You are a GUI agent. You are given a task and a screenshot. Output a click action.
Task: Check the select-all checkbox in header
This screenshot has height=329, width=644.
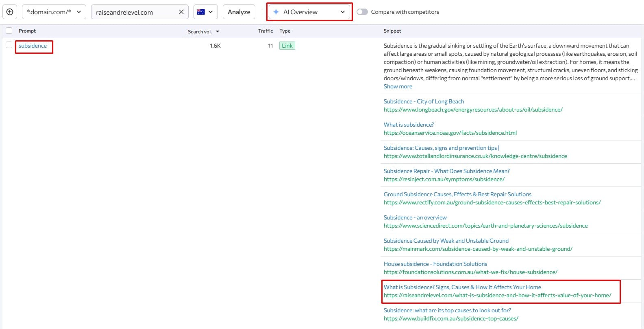(9, 31)
